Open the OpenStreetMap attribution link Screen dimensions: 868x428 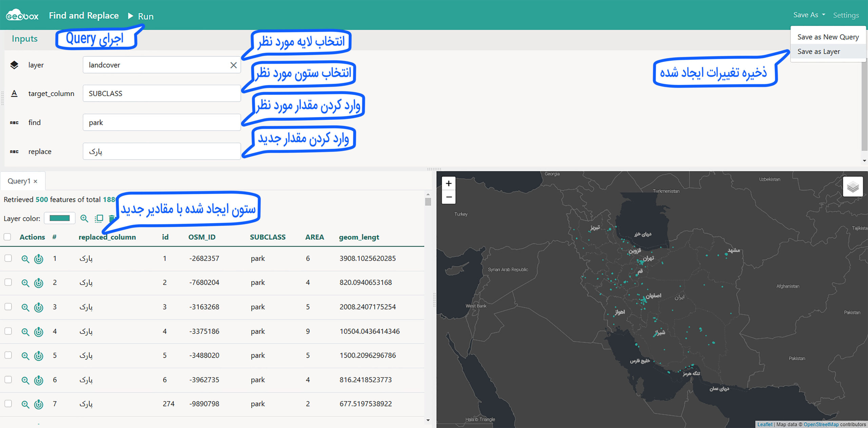(821, 424)
